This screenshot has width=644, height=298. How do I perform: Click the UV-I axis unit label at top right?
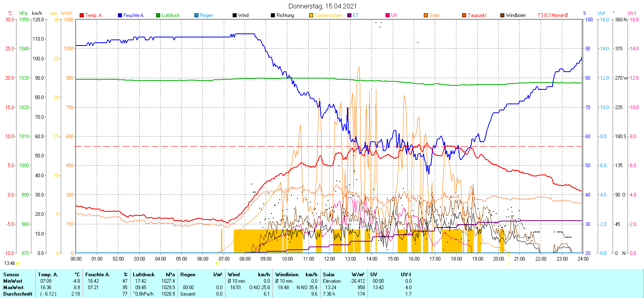(632, 13)
